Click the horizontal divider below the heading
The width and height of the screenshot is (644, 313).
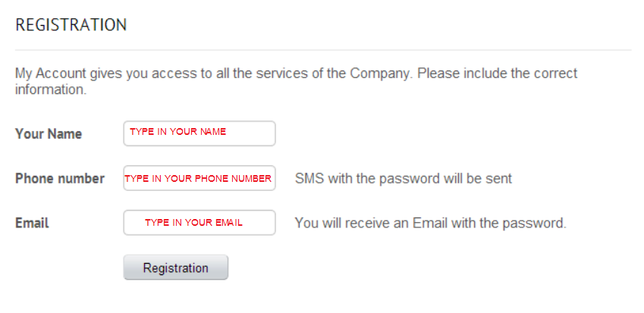(322, 50)
